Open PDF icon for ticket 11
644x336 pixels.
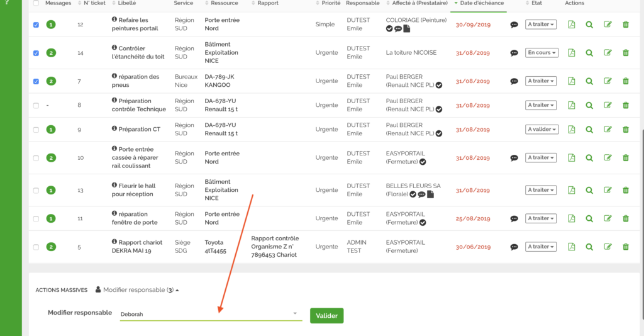pos(571,218)
